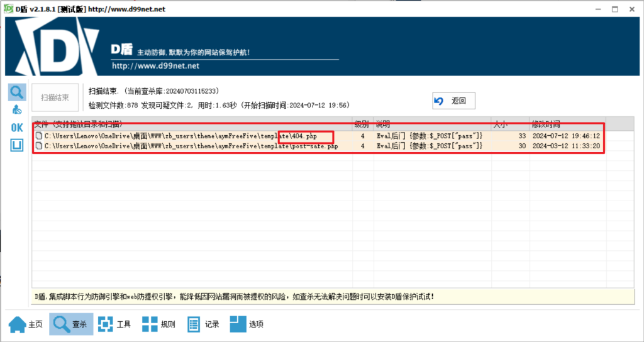Click the person icon in left sidebar
Viewport: 644px width, 342px height.
[17, 110]
